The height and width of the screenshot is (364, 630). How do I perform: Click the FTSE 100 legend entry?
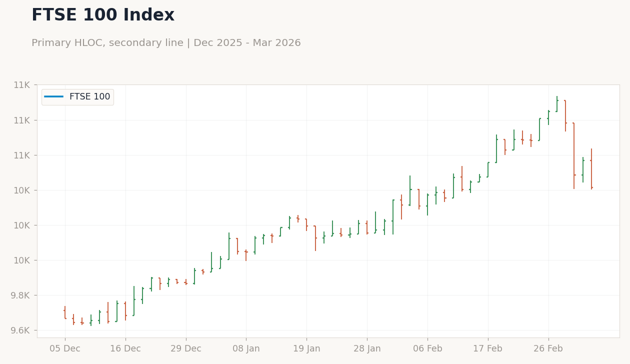pyautogui.click(x=77, y=97)
